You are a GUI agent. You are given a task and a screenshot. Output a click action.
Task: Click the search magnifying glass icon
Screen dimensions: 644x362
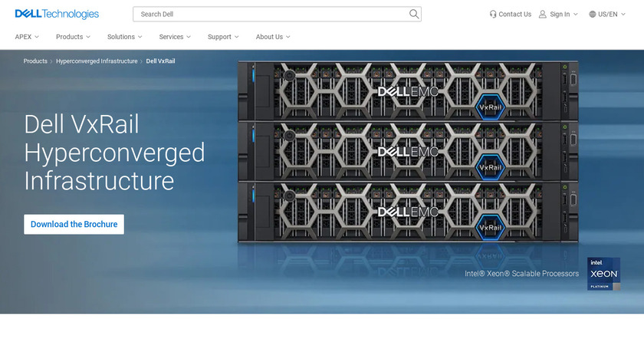click(414, 14)
